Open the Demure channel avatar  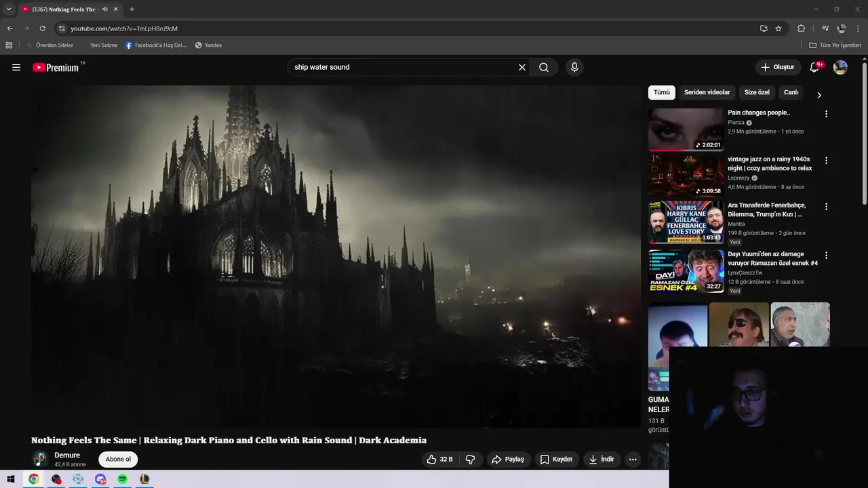40,459
